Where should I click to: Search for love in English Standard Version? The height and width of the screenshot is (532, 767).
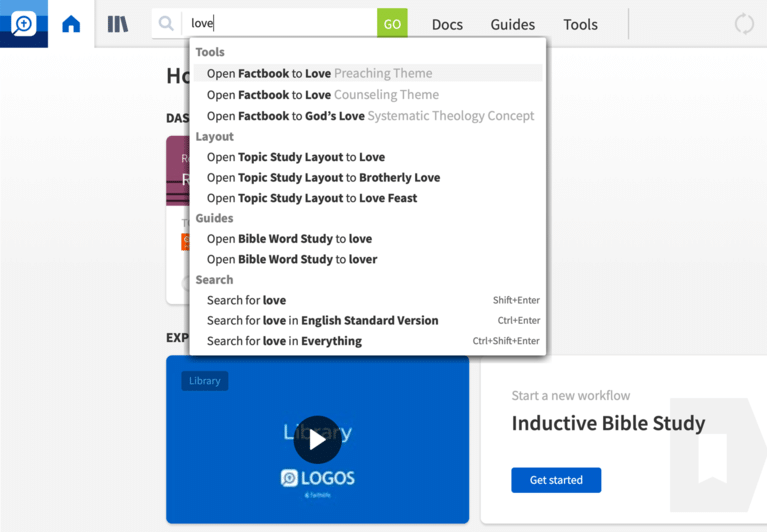322,321
